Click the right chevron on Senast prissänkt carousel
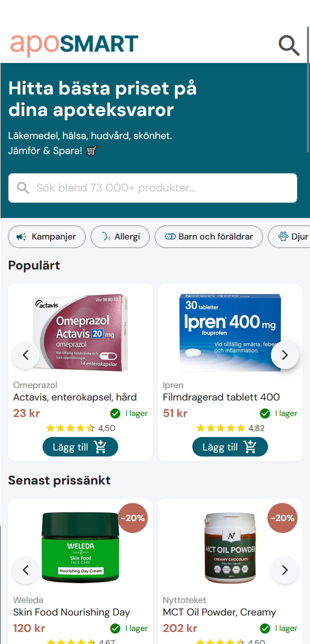This screenshot has height=644, width=310. tap(285, 570)
